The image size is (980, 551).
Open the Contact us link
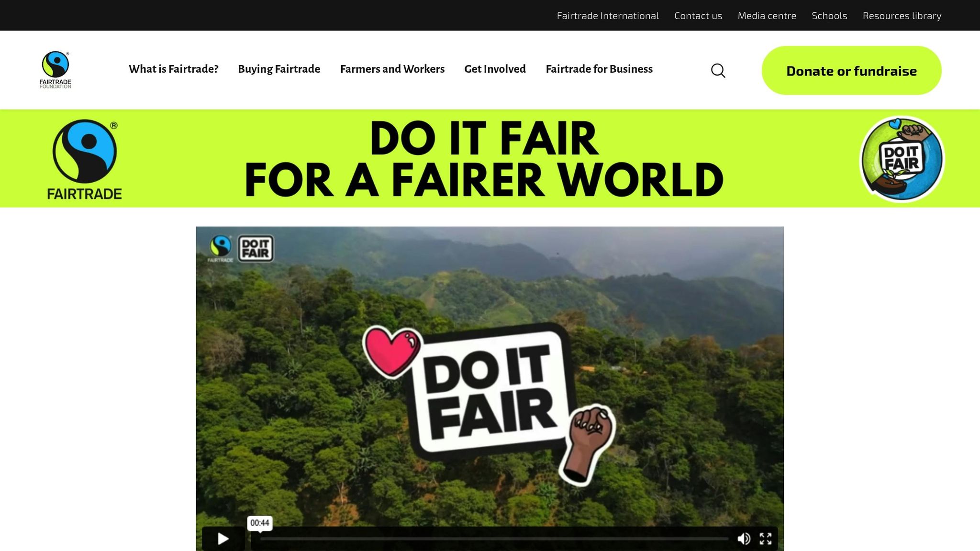coord(698,16)
